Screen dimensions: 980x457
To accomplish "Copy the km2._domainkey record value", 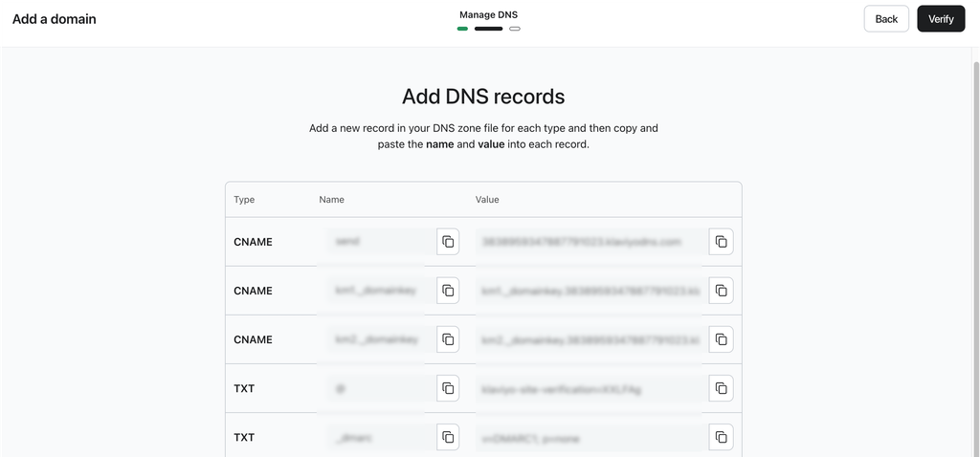I will (721, 339).
